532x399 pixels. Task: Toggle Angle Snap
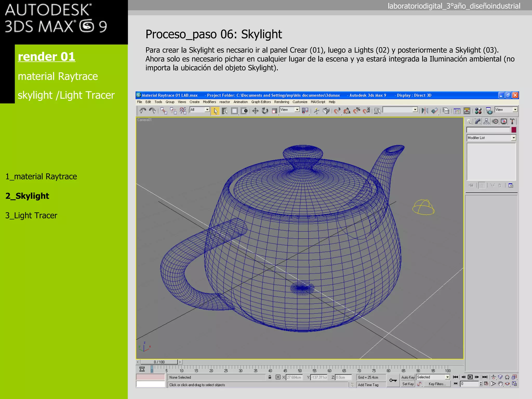[x=347, y=111]
